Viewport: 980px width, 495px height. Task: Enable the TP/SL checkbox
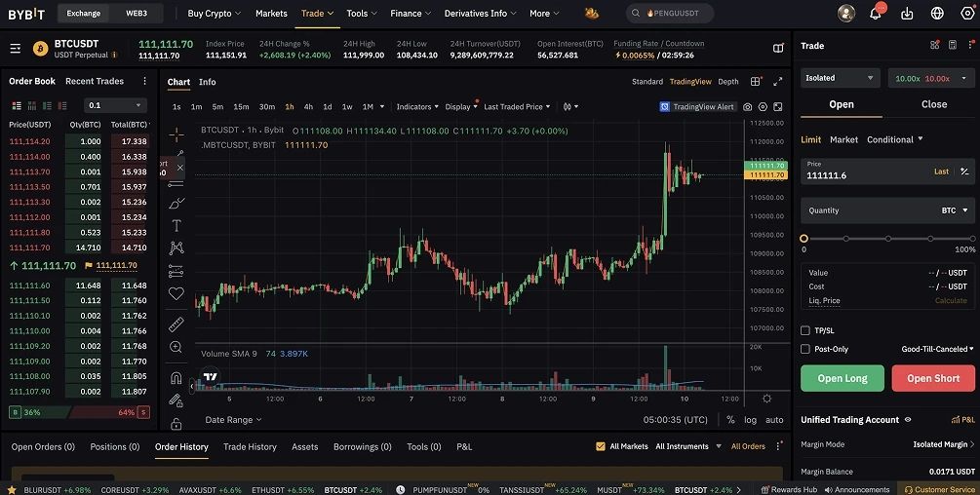805,330
